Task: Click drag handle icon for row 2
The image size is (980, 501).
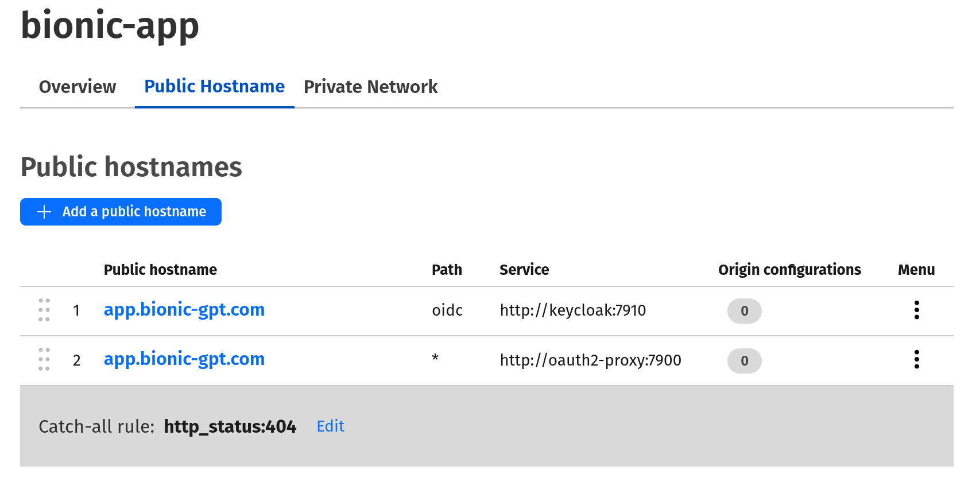Action: 44,359
